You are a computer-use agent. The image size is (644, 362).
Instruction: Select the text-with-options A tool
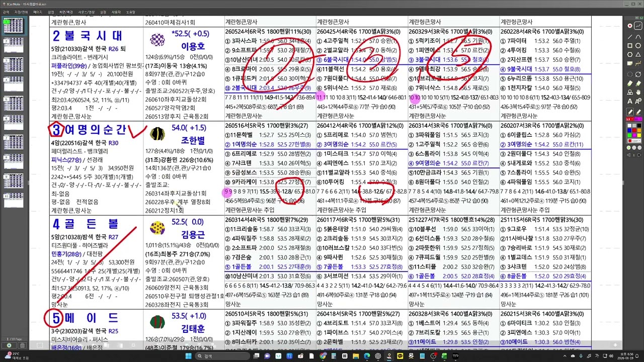[x=638, y=101]
